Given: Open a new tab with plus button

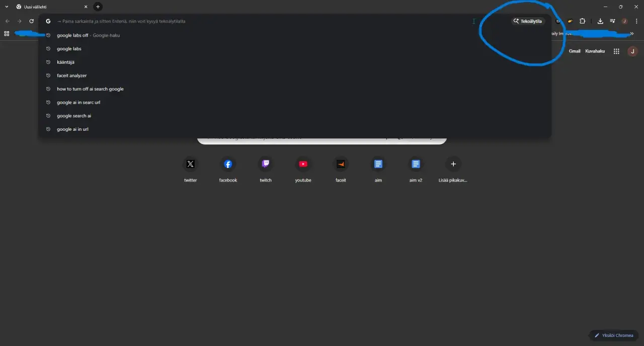Looking at the screenshot, I should coord(98,7).
